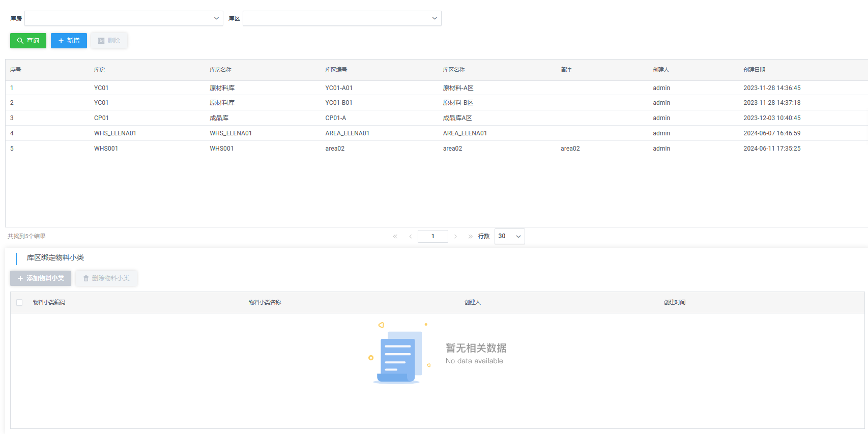This screenshot has width=868, height=434.
Task: Select the row with 库区编号 CP01-A
Action: point(335,118)
